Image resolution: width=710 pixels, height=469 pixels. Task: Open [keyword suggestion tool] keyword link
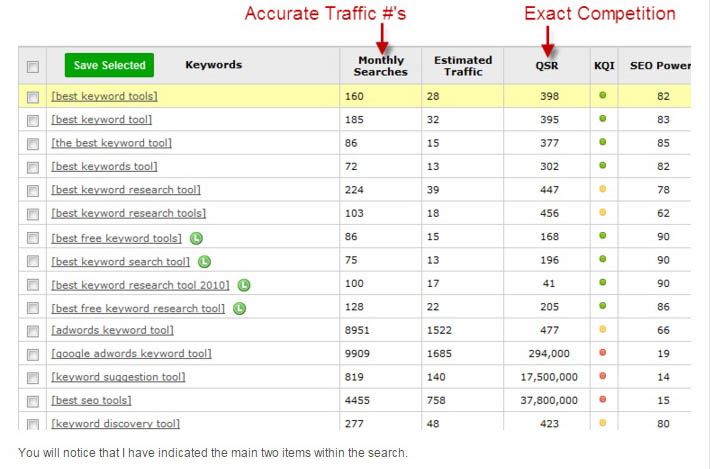click(x=118, y=377)
